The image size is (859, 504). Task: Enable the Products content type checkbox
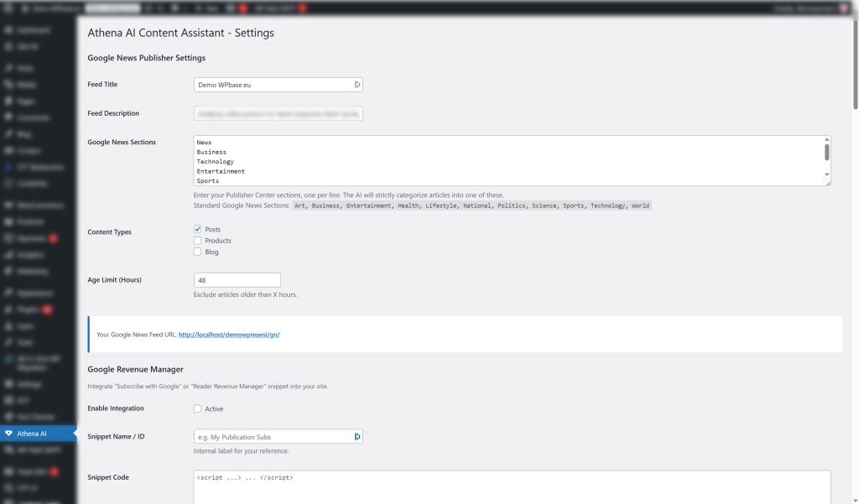coord(197,241)
